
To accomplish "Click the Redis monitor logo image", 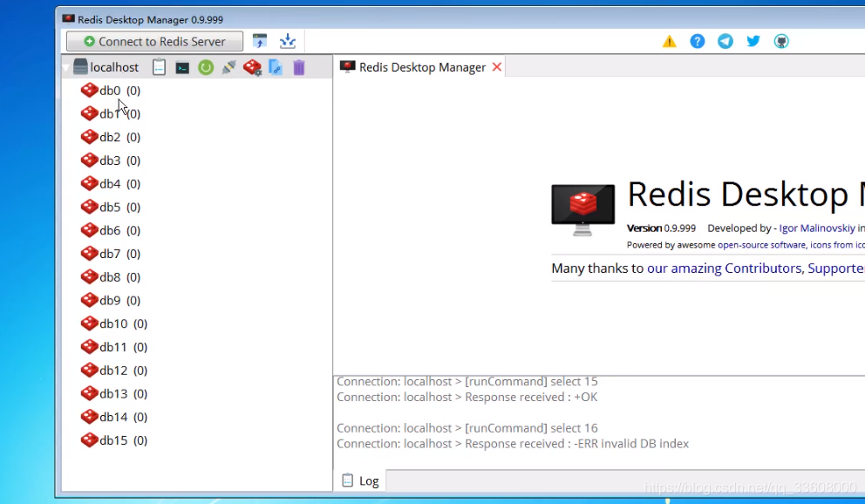I will coord(582,210).
